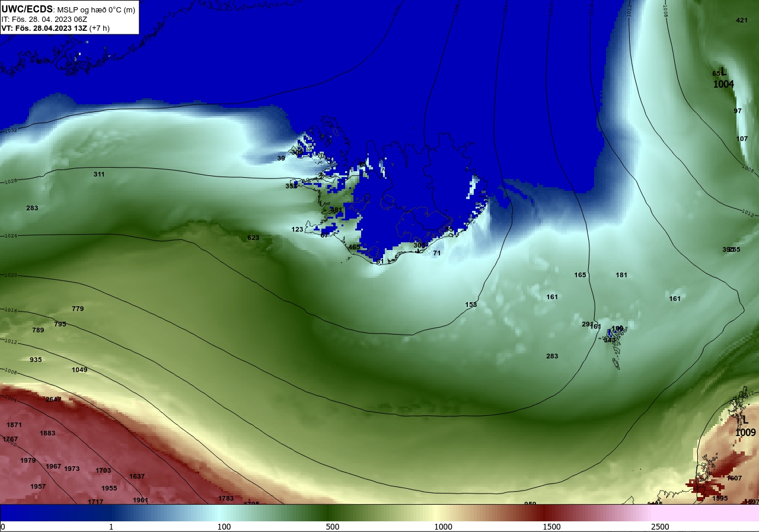759x532 pixels.
Task: Click the color scale label 2500
Action: tap(660, 527)
